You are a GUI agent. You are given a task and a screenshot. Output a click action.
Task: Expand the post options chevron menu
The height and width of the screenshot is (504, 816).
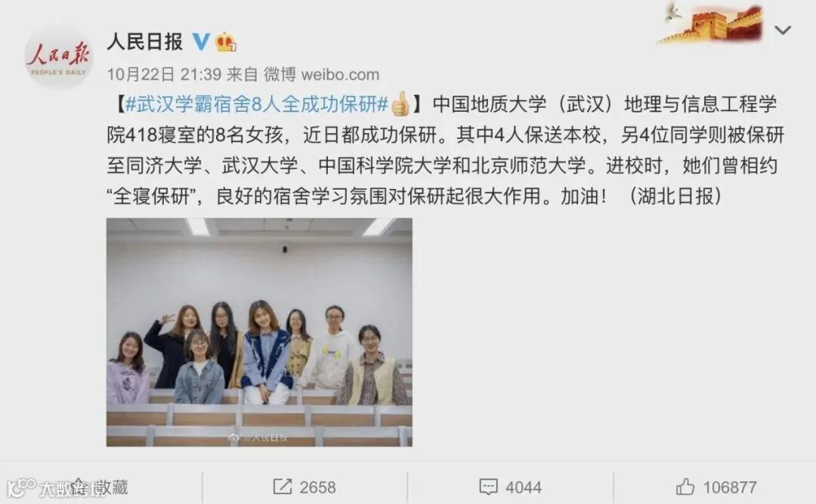point(782,30)
